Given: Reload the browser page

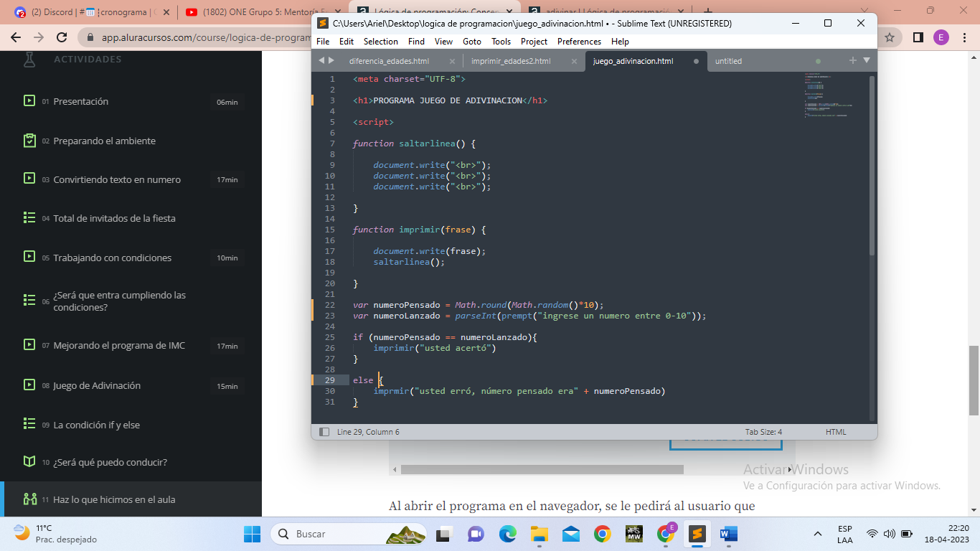Looking at the screenshot, I should pos(62,37).
